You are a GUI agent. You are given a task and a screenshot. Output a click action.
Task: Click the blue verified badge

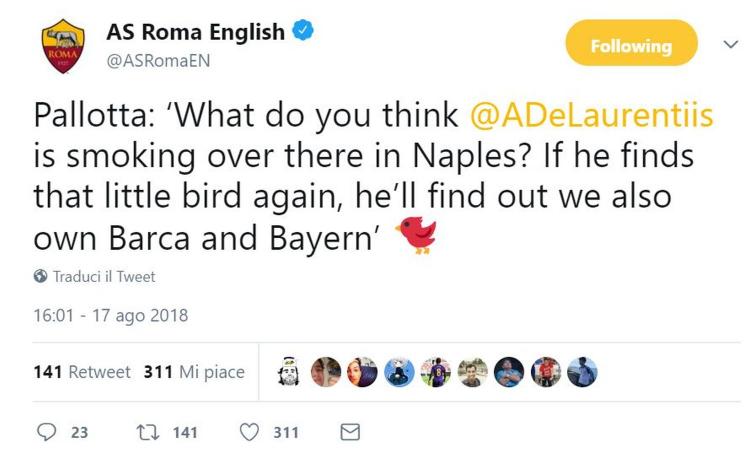point(303,32)
